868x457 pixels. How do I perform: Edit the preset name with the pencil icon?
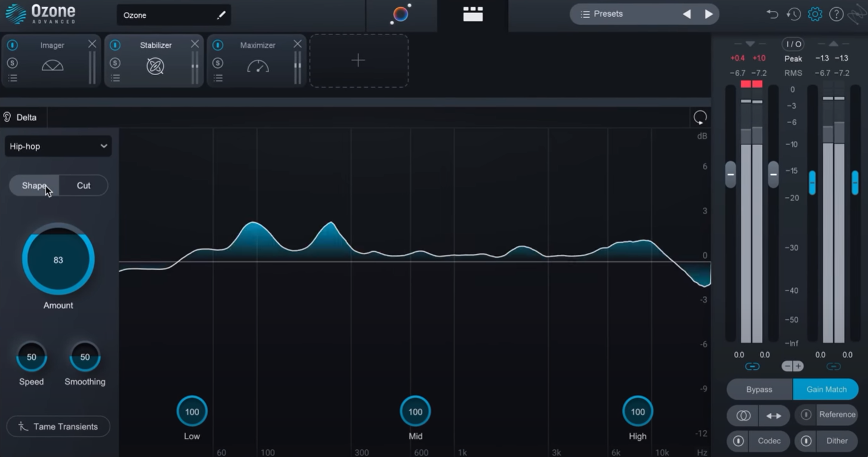point(221,16)
